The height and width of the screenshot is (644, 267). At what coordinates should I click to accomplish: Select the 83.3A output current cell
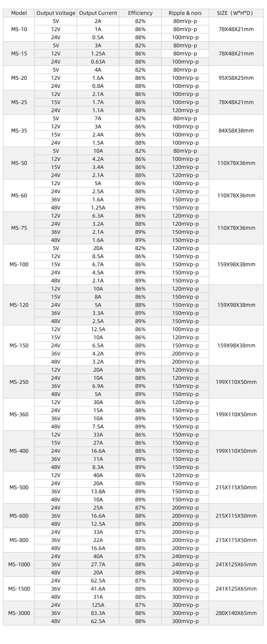98,613
